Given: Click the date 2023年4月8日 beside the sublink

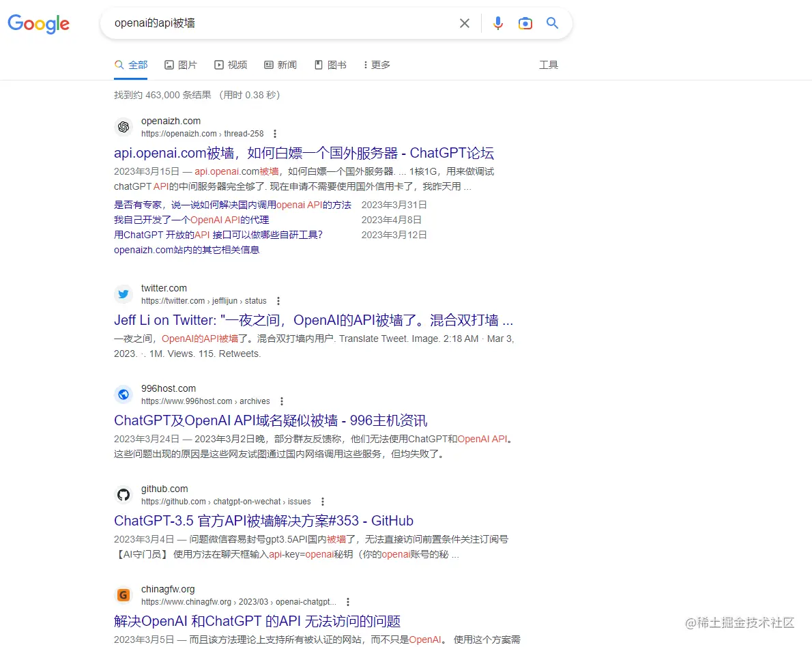Looking at the screenshot, I should pyautogui.click(x=392, y=220).
